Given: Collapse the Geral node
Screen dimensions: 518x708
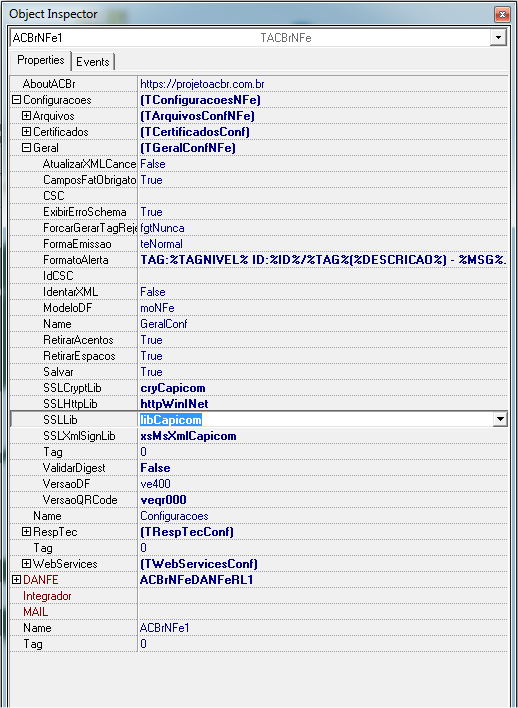Looking at the screenshot, I should (x=27, y=148).
